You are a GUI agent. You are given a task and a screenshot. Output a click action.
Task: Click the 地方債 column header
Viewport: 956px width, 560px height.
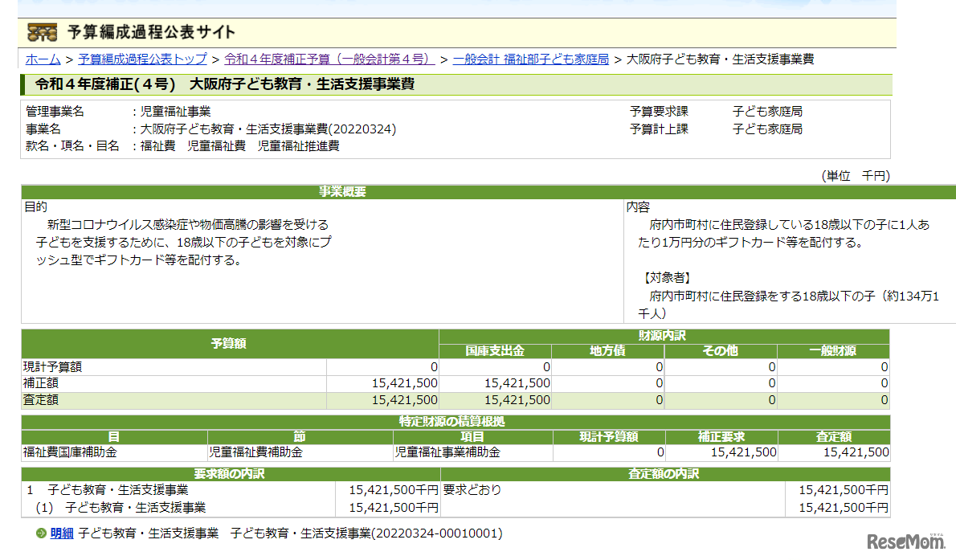pyautogui.click(x=607, y=350)
